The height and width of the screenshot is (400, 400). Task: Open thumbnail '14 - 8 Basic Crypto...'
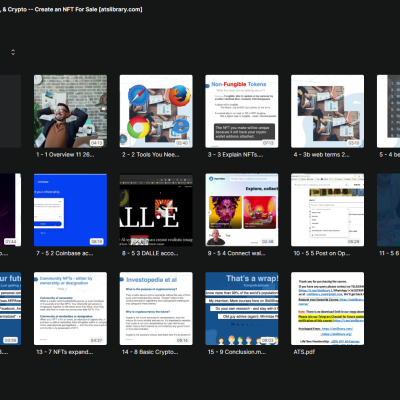click(156, 309)
